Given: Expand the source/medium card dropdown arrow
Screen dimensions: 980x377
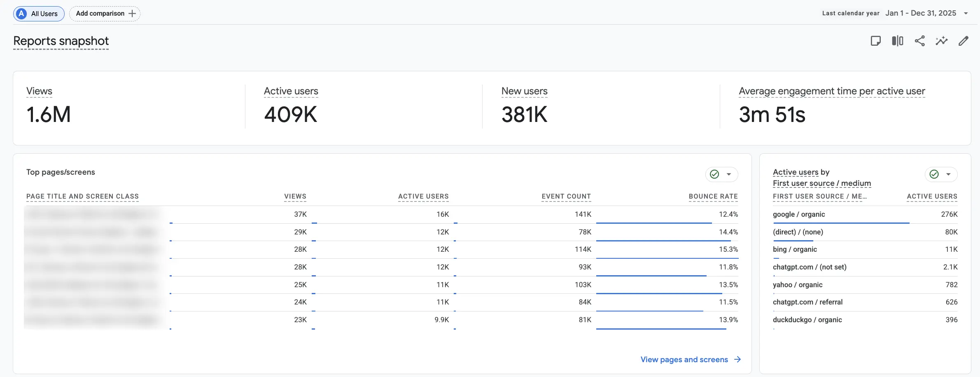Looking at the screenshot, I should [x=948, y=174].
